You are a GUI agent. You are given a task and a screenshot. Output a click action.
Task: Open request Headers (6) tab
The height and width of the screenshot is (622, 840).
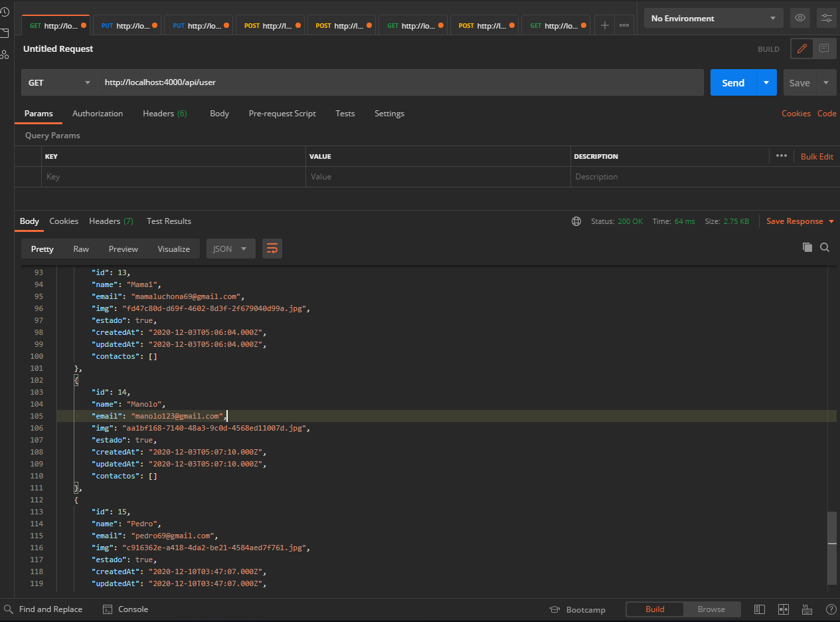tap(165, 114)
